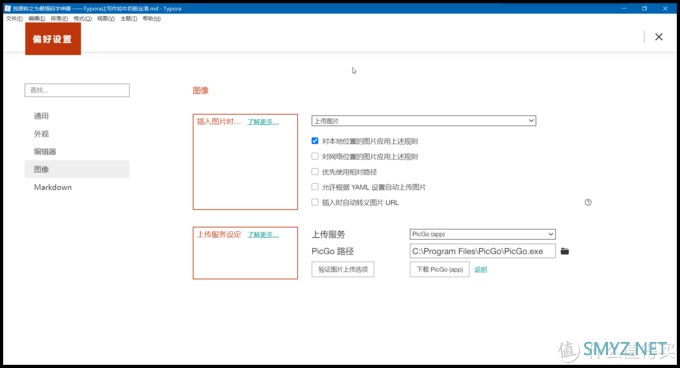Open the 主题(T) menu

coord(129,19)
